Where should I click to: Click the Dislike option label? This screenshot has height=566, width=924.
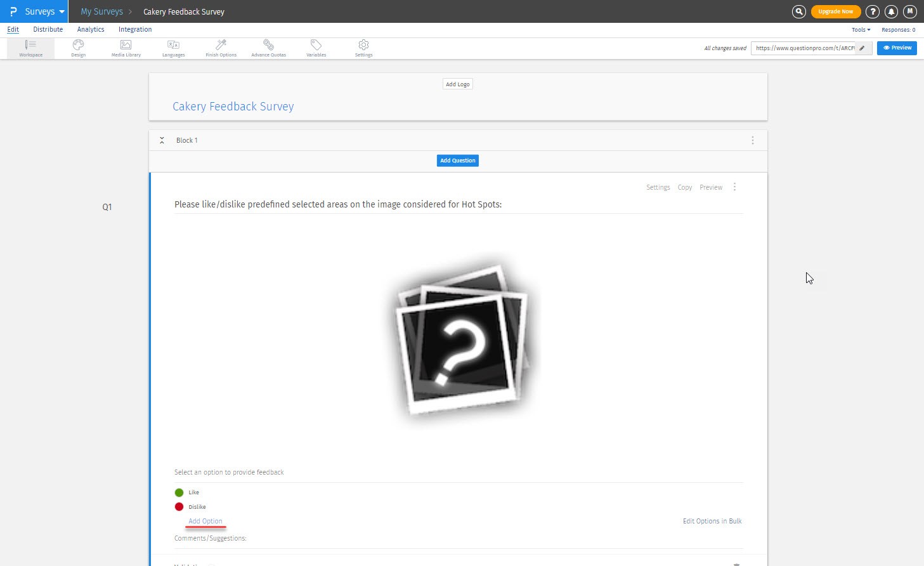197,507
